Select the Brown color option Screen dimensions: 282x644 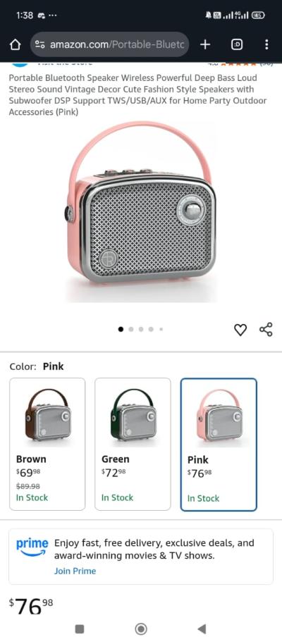click(47, 444)
